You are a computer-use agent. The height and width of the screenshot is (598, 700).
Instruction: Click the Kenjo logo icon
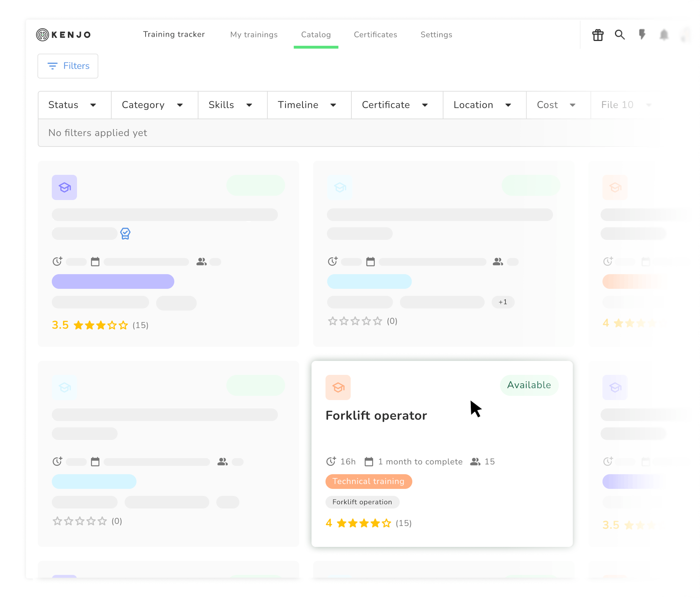coord(43,34)
